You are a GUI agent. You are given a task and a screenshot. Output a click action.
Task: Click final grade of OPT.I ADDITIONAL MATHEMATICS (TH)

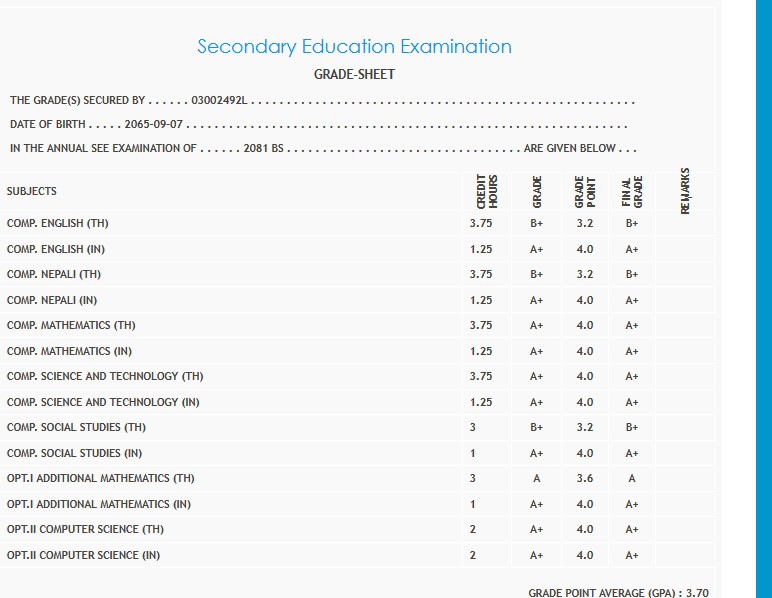[632, 479]
